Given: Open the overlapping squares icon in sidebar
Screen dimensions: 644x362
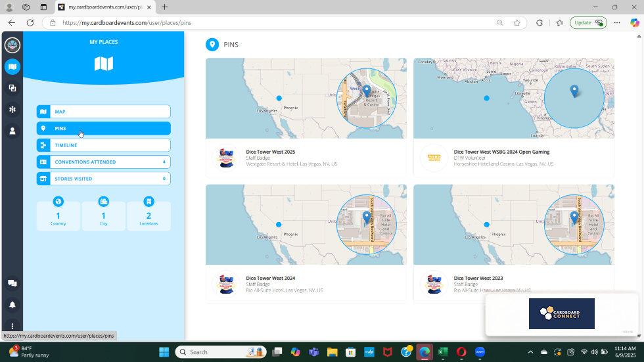Looking at the screenshot, I should (x=12, y=88).
